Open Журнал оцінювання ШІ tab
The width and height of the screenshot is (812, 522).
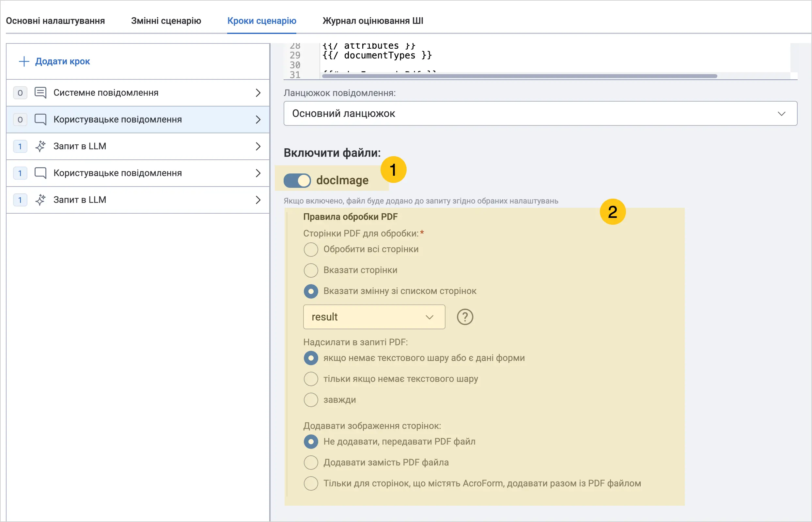pos(372,21)
